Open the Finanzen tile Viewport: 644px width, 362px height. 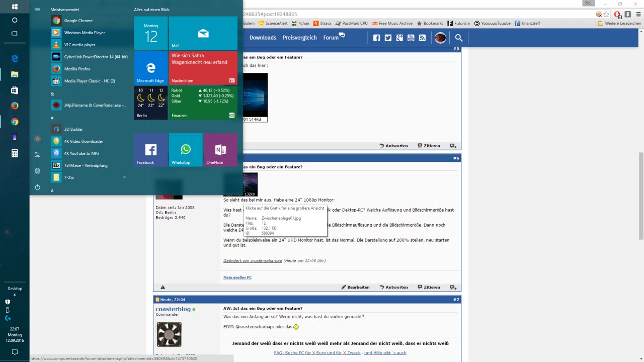[203, 103]
